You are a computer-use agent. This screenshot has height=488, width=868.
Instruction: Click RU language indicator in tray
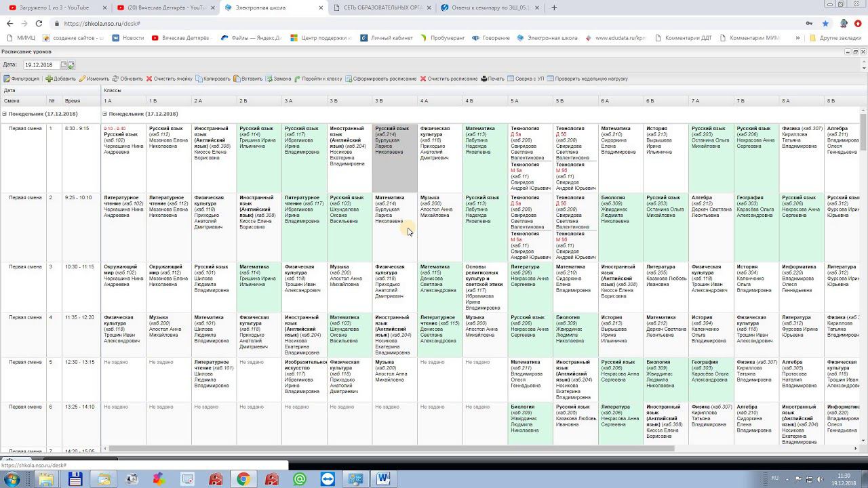click(774, 479)
